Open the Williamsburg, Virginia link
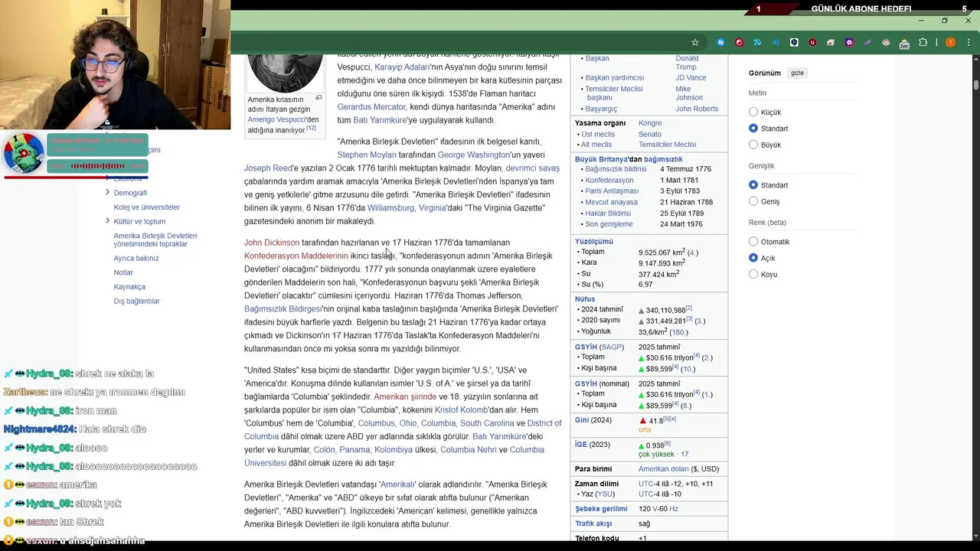980x551 pixels. 407,208
